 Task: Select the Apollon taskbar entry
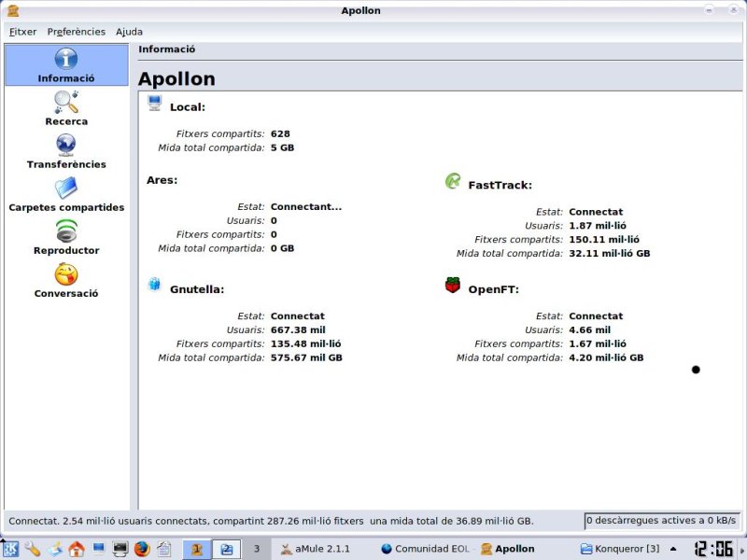(507, 549)
